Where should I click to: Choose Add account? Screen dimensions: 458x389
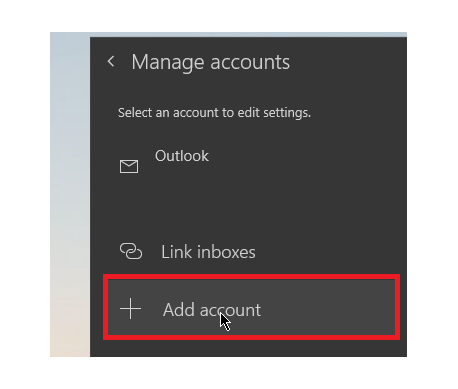pyautogui.click(x=251, y=307)
